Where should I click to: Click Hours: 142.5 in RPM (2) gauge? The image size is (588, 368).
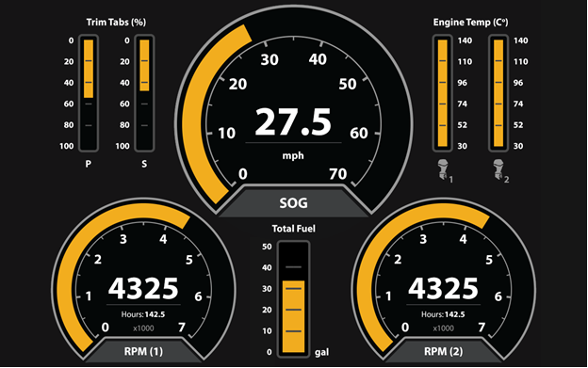443,314
